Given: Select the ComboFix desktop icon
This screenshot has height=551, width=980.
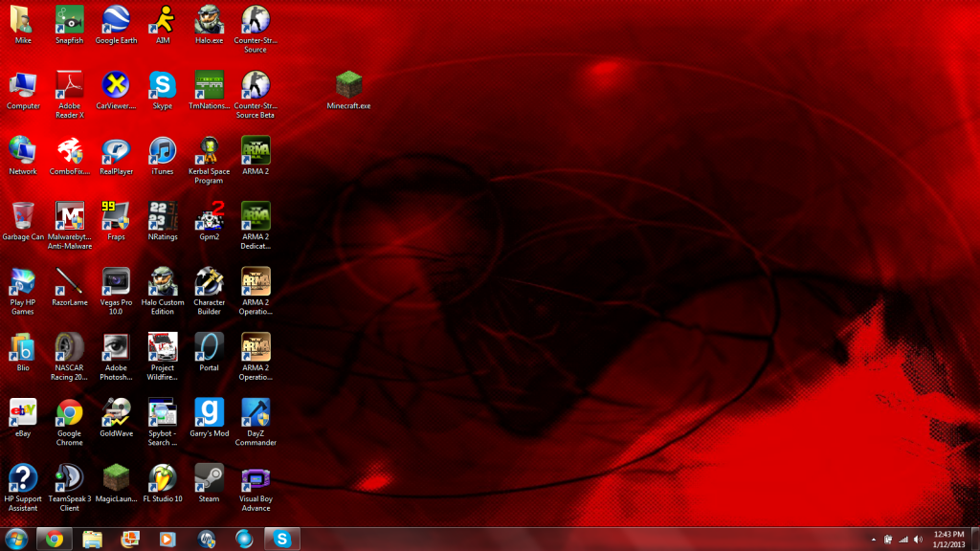Looking at the screenshot, I should 69,156.
